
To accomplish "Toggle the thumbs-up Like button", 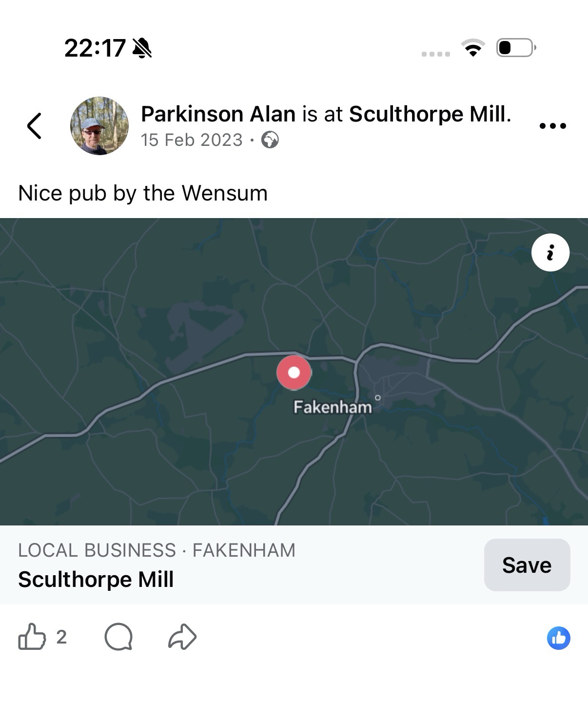I will pyautogui.click(x=32, y=637).
